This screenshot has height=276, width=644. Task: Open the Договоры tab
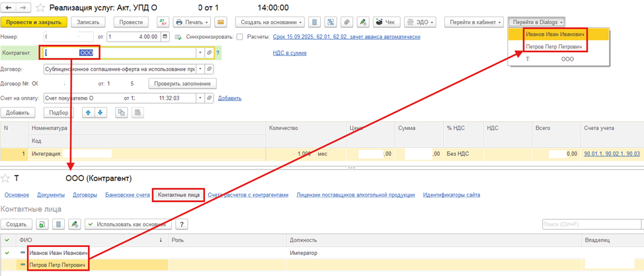click(x=85, y=195)
